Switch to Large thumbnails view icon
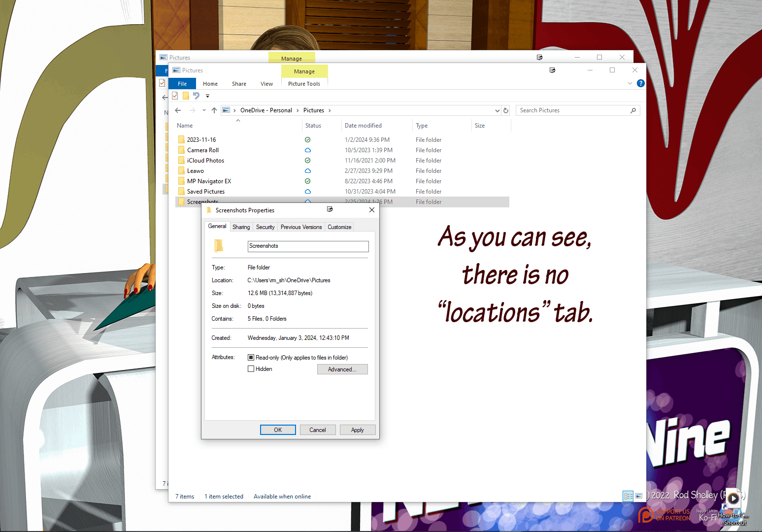762x532 pixels. (639, 496)
